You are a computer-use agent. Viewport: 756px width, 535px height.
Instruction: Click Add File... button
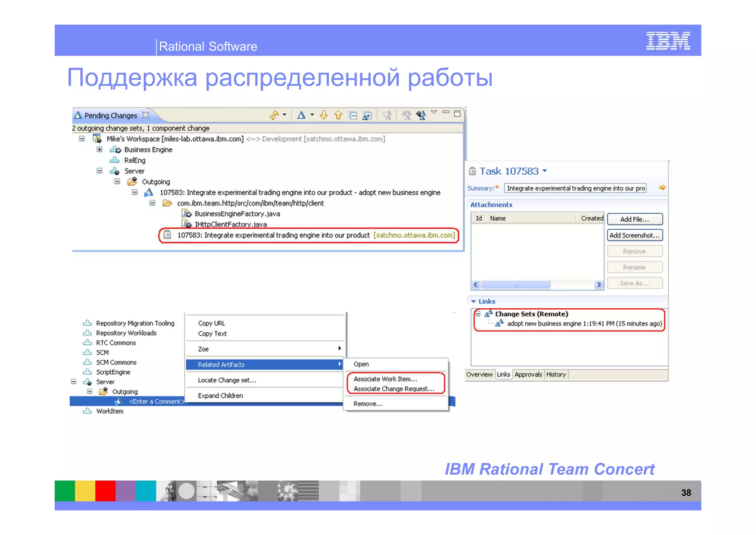click(635, 219)
